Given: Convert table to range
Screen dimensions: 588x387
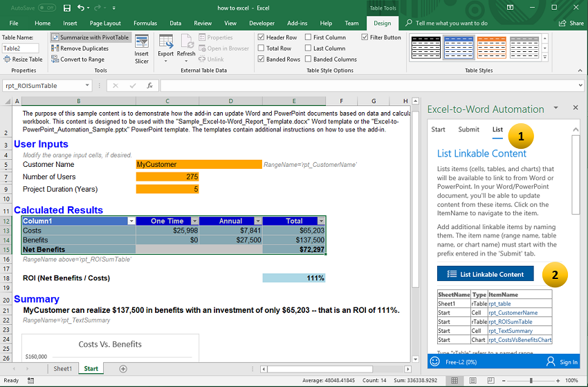Looking at the screenshot, I should click(x=78, y=60).
